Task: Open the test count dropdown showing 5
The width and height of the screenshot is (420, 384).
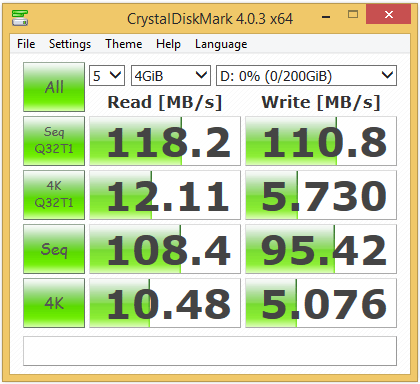Action: (107, 76)
